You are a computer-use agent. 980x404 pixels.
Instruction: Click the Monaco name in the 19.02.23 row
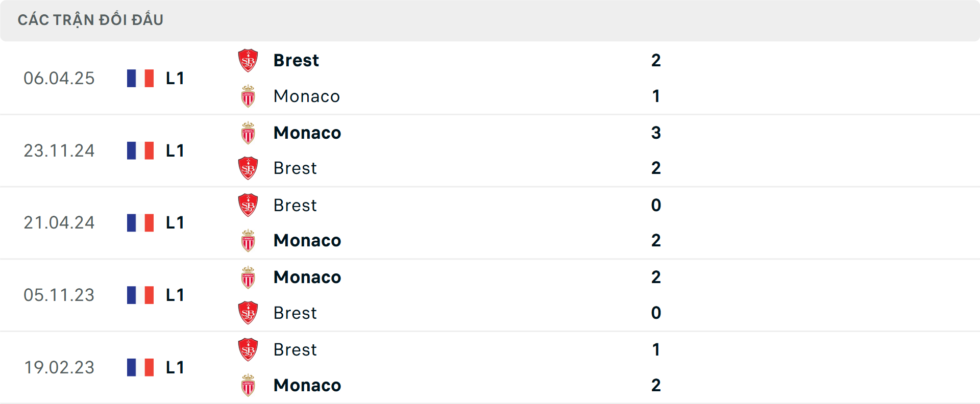307,385
